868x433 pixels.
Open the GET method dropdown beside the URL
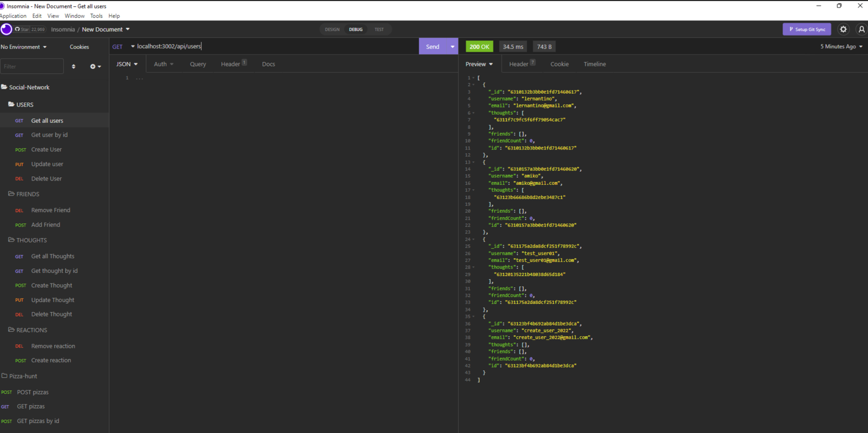(x=122, y=46)
